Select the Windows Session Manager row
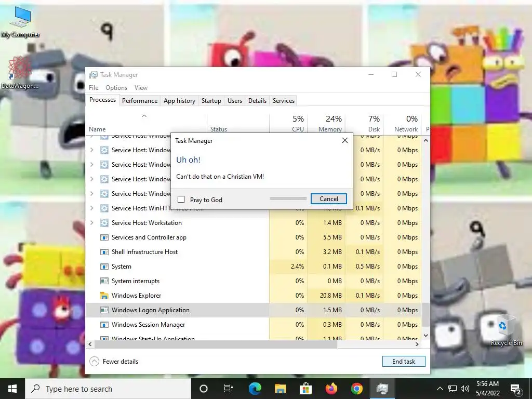The width and height of the screenshot is (532, 399). click(254, 325)
